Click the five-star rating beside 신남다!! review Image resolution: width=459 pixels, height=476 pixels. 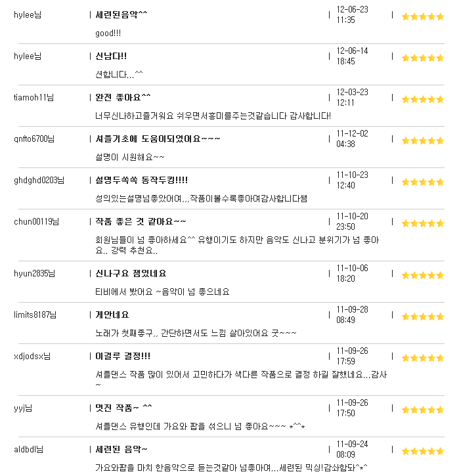(x=423, y=58)
